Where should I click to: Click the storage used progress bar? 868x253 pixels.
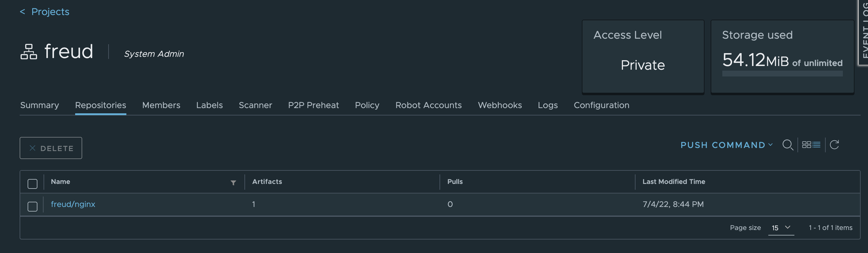pos(782,74)
